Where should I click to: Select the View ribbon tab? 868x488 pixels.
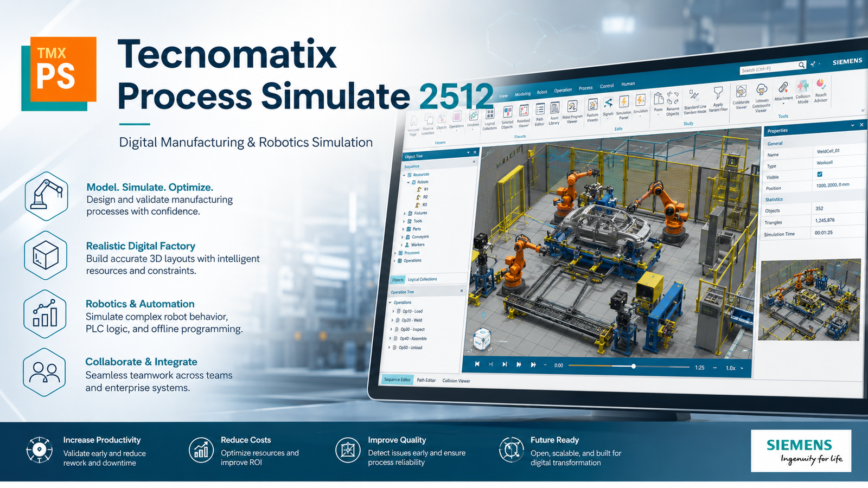(x=503, y=96)
